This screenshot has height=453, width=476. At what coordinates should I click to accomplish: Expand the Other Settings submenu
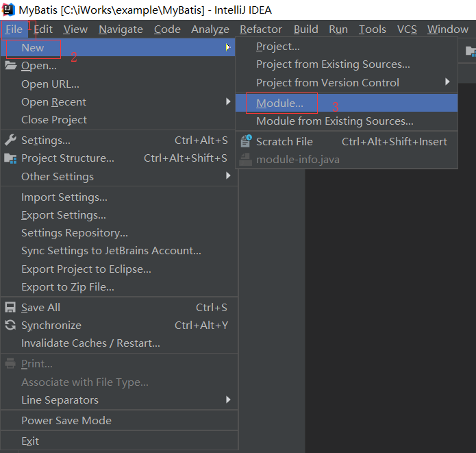coord(58,176)
